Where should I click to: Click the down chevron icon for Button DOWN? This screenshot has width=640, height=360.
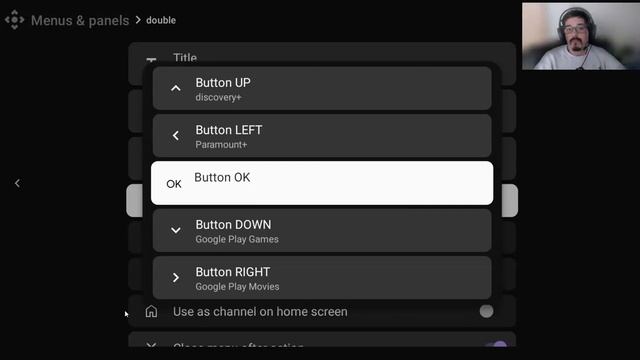pyautogui.click(x=176, y=230)
